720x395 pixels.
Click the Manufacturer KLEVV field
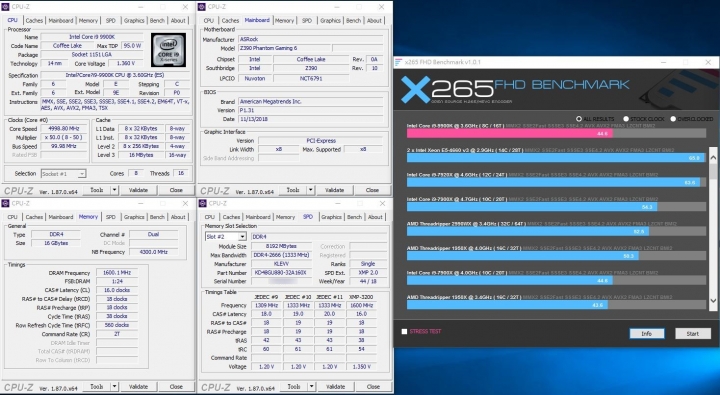click(x=281, y=264)
